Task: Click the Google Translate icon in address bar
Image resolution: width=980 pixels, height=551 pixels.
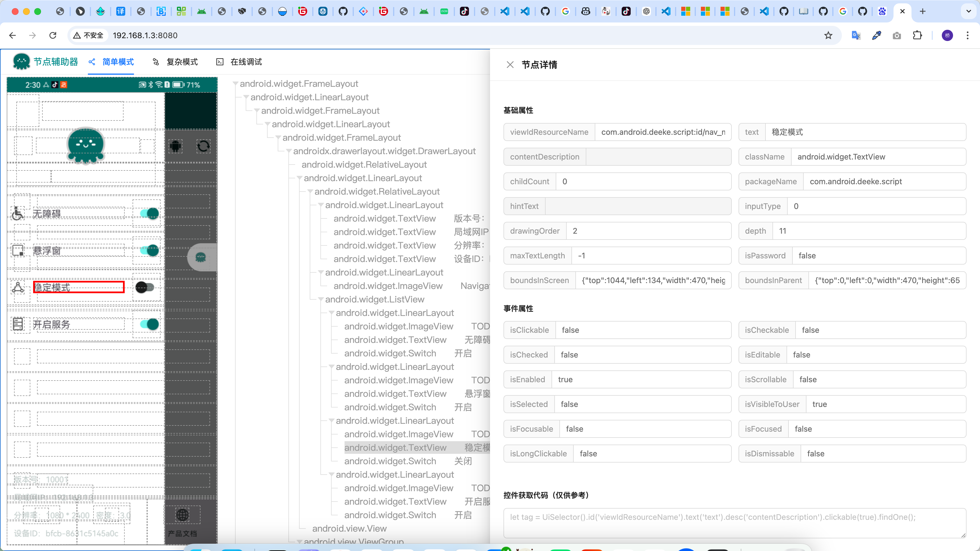Action: [856, 35]
